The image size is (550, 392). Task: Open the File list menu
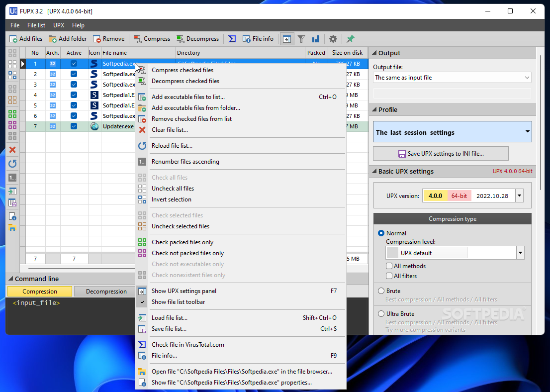tap(36, 25)
